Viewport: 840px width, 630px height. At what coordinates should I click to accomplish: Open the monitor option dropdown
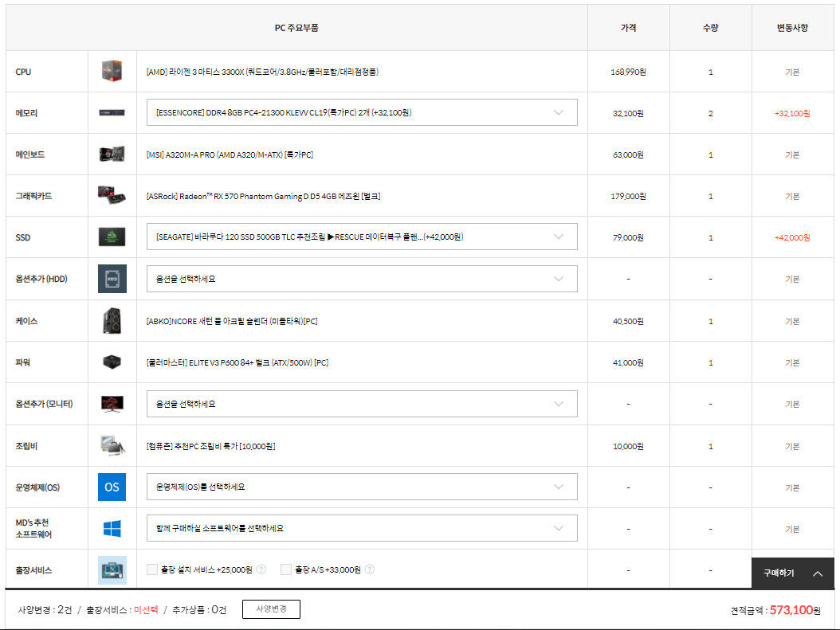tap(361, 404)
